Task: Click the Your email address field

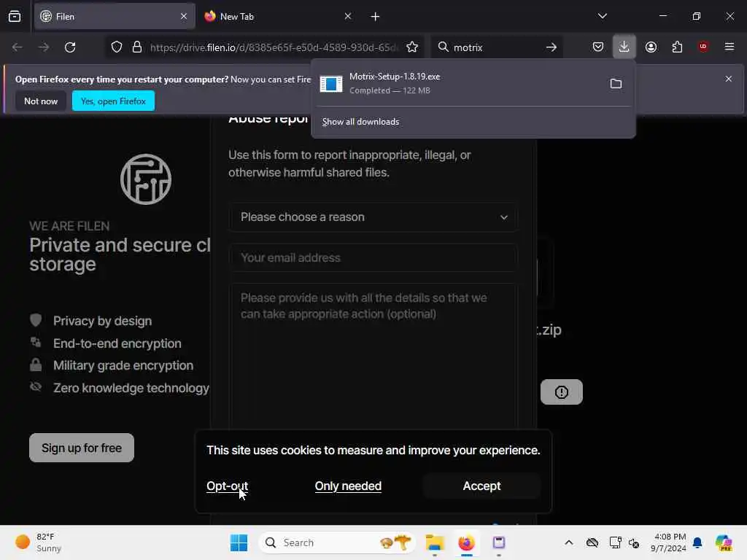Action: point(374,257)
